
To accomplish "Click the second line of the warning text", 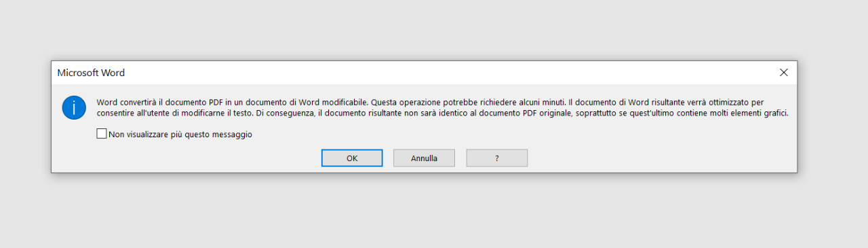I will (443, 113).
